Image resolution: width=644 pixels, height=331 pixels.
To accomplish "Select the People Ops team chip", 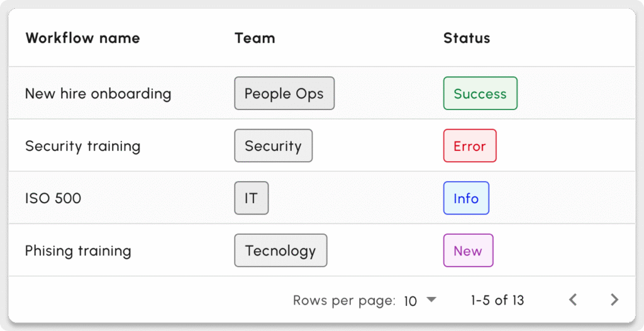I will pyautogui.click(x=284, y=94).
